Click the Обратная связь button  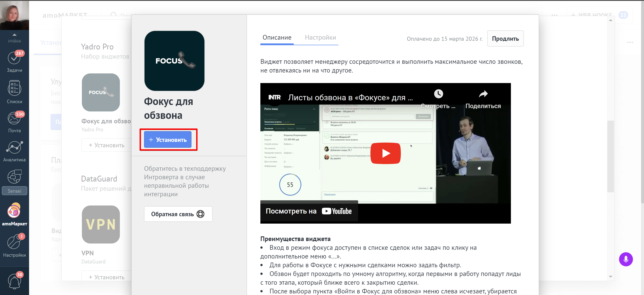[x=178, y=214]
